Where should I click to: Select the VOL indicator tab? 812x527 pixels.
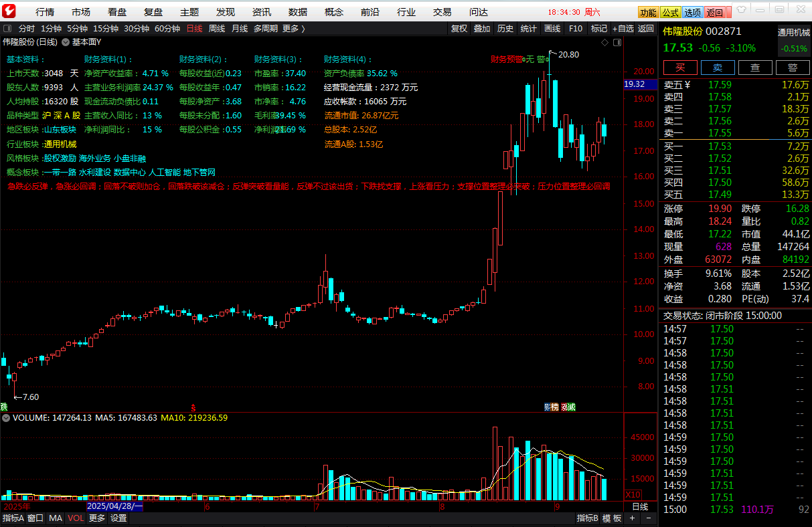[76, 518]
